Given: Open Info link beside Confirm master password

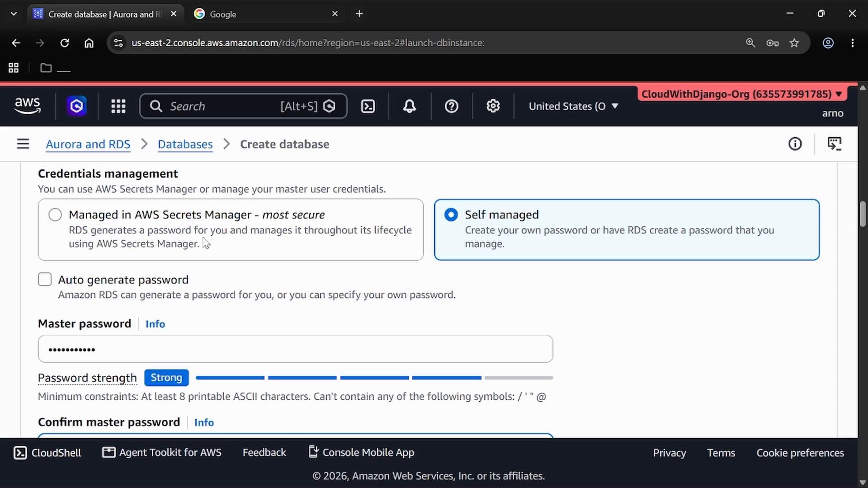Looking at the screenshot, I should click(x=204, y=422).
